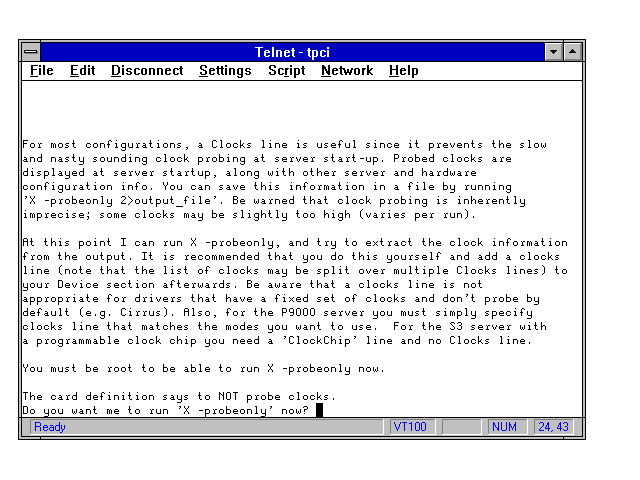640x480 pixels.
Task: Expand the Network menu
Action: tap(346, 71)
